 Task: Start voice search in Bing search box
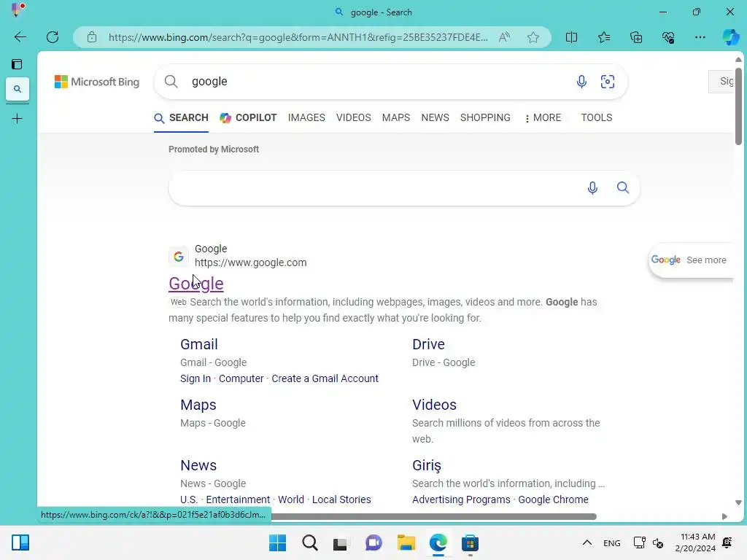click(581, 82)
